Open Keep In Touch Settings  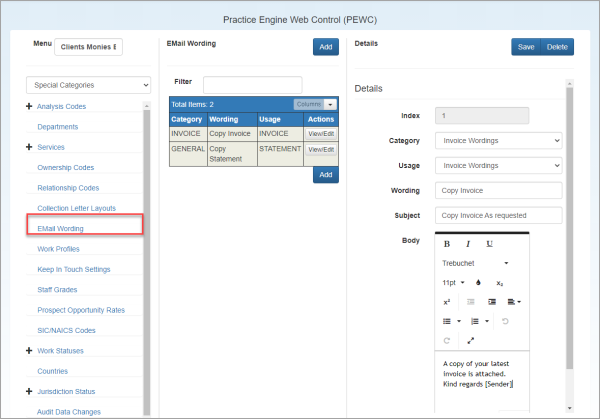[x=74, y=269]
